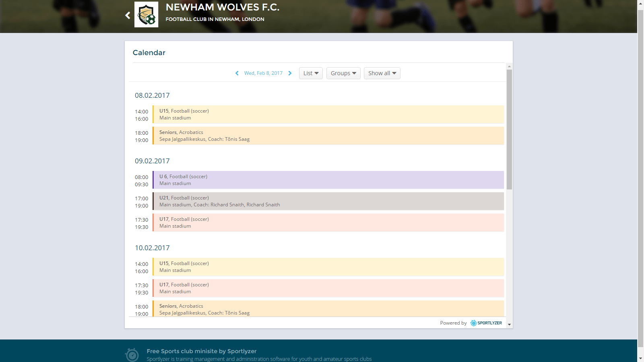Click the Sportlyzer logo in calendar footer
The image size is (644, 362).
tap(486, 323)
